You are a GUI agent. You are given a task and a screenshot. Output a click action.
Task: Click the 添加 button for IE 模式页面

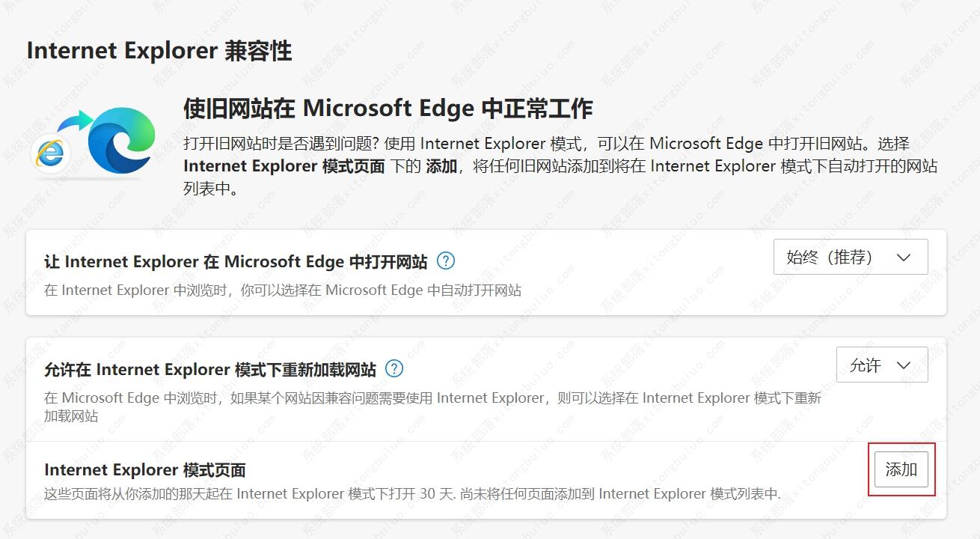[901, 469]
